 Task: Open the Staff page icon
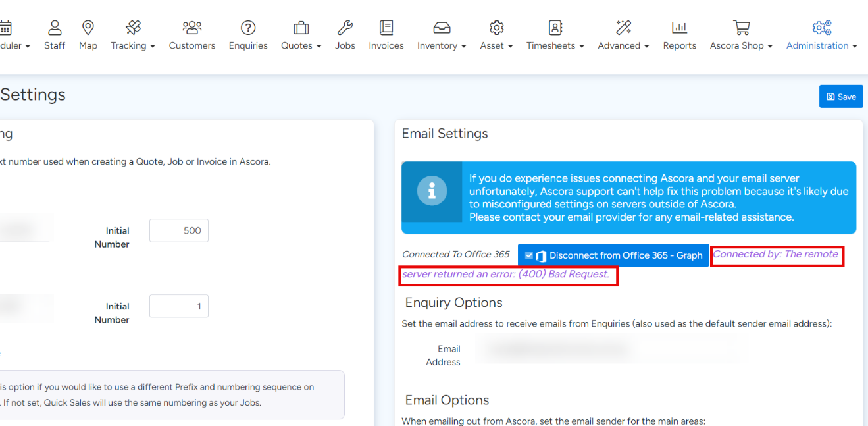coord(55,28)
